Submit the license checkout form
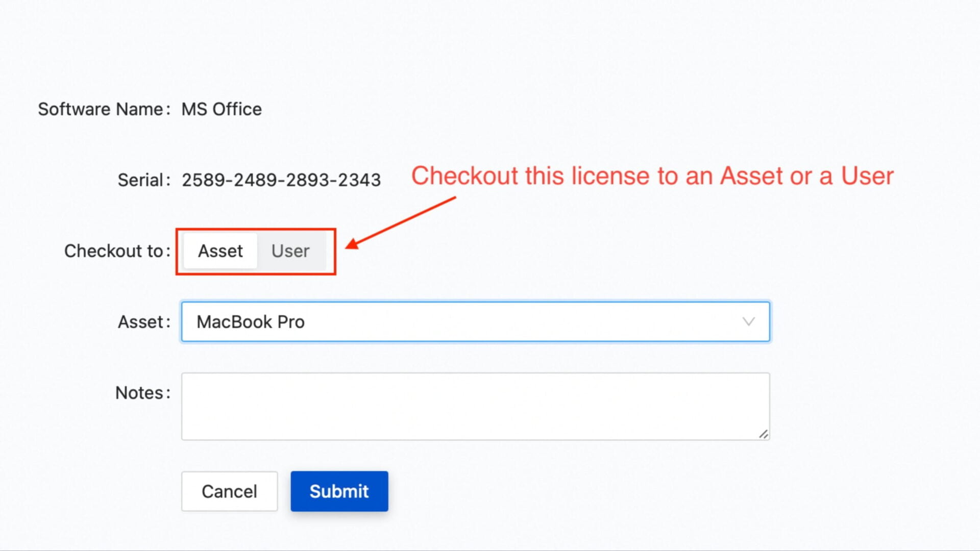This screenshot has height=551, width=980. (339, 491)
